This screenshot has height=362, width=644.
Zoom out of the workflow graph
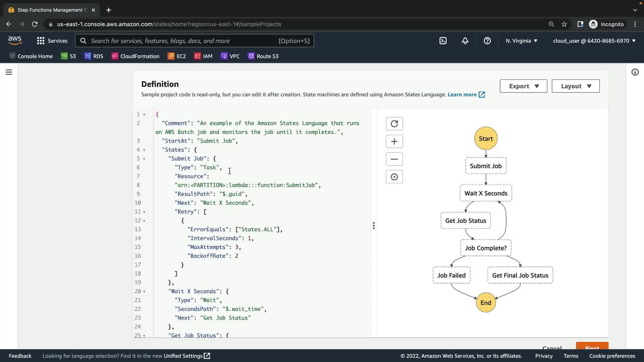pos(394,159)
